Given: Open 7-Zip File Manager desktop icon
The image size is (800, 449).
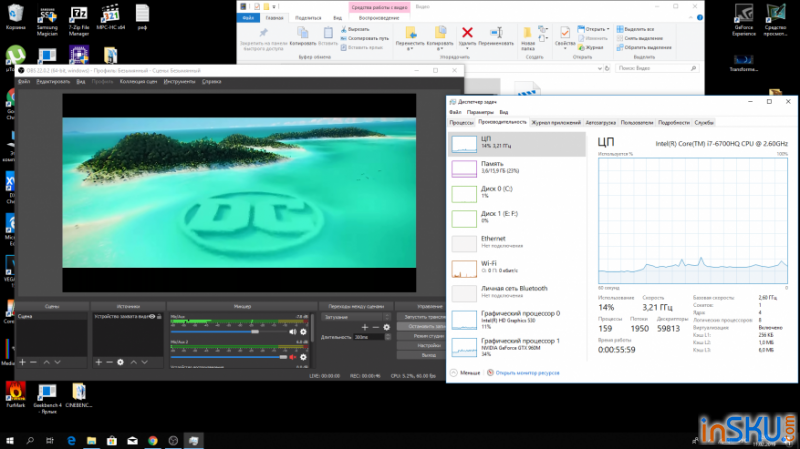Looking at the screenshot, I should click(79, 20).
